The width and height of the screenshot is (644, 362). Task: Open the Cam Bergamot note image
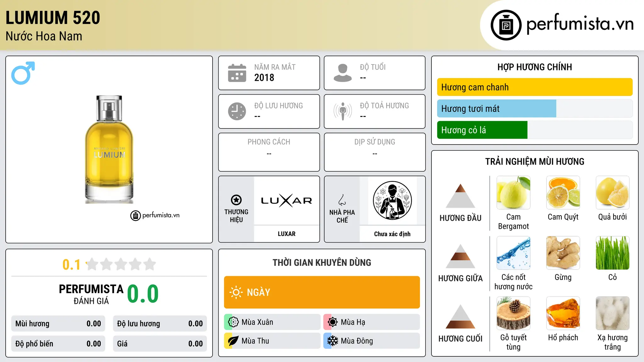(x=513, y=193)
